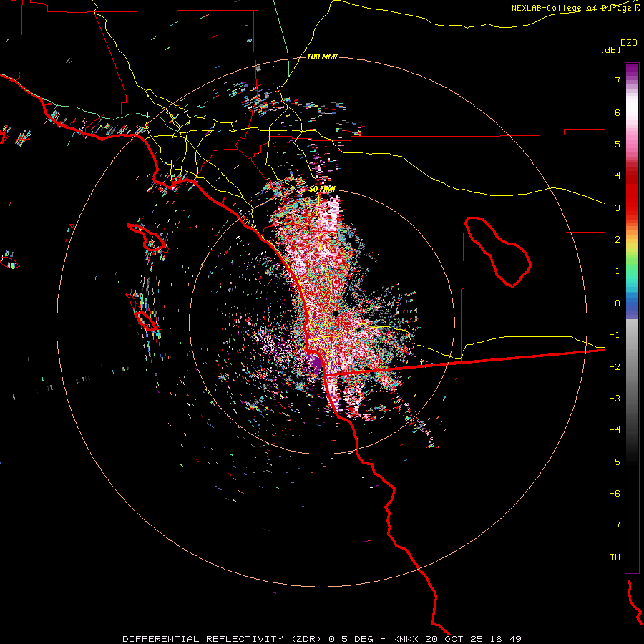Click the DZD product label above scale
Image resolution: width=644 pixels, height=644 pixels.
click(629, 43)
